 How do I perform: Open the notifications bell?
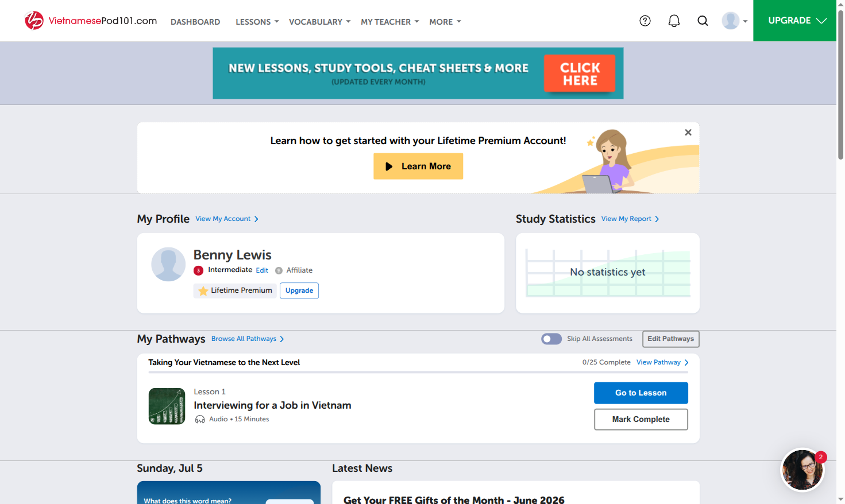(x=674, y=21)
